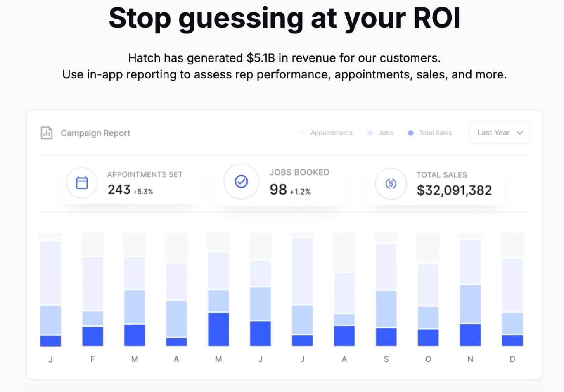
Task: Click the F month axis label
Action: (92, 359)
